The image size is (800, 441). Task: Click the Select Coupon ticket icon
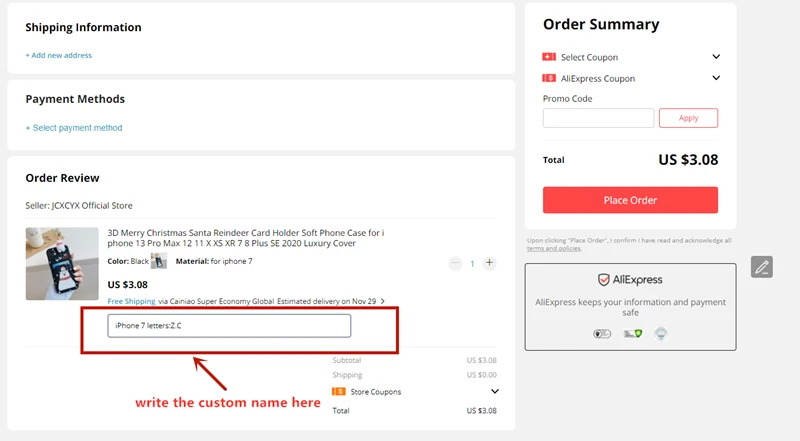coord(549,57)
